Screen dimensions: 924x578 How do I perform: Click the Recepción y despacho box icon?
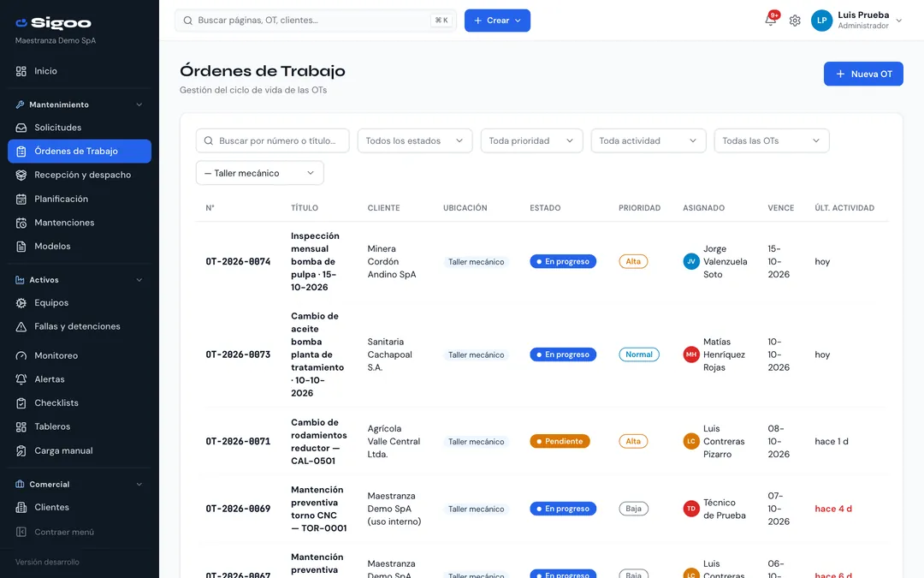click(x=21, y=176)
